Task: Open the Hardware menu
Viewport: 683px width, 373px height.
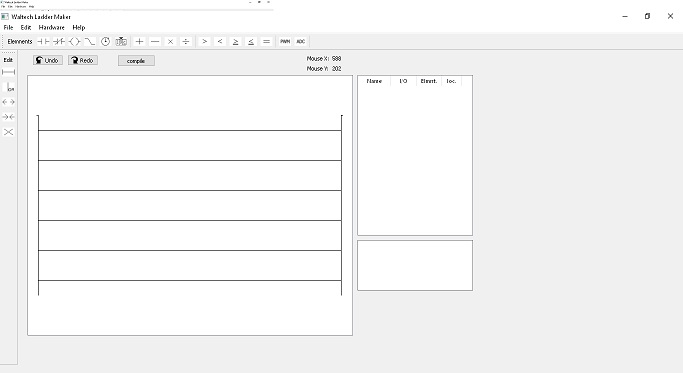Action: 51,27
